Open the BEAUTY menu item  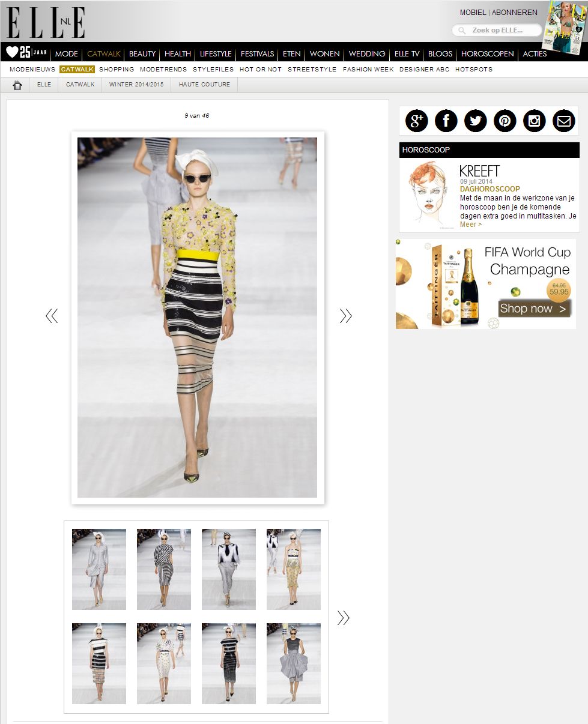pyautogui.click(x=142, y=54)
